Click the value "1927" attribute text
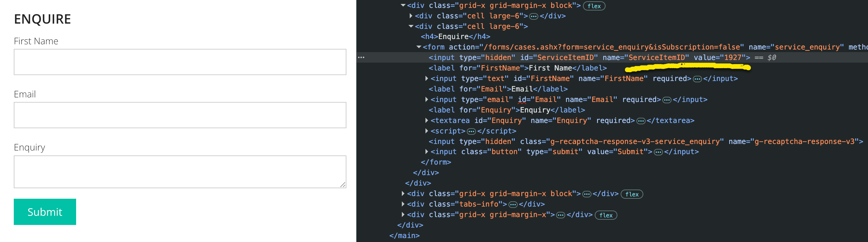Image resolution: width=868 pixels, height=242 pixels. 733,58
